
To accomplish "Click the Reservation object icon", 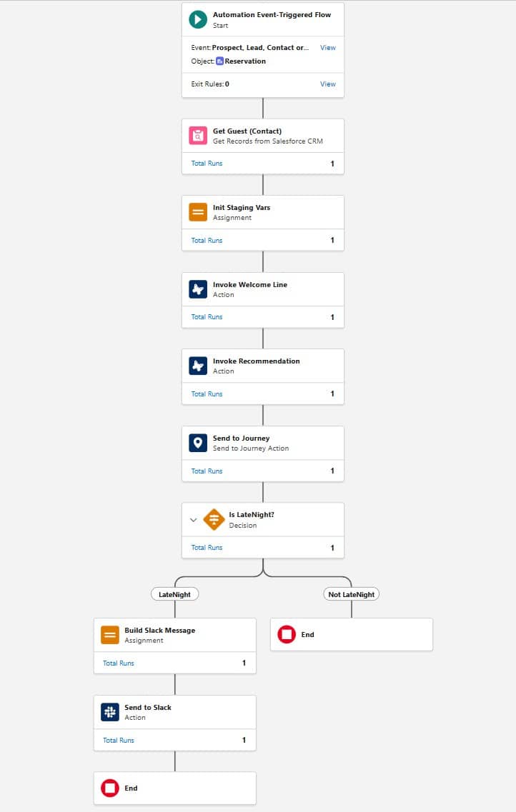I will tap(219, 61).
